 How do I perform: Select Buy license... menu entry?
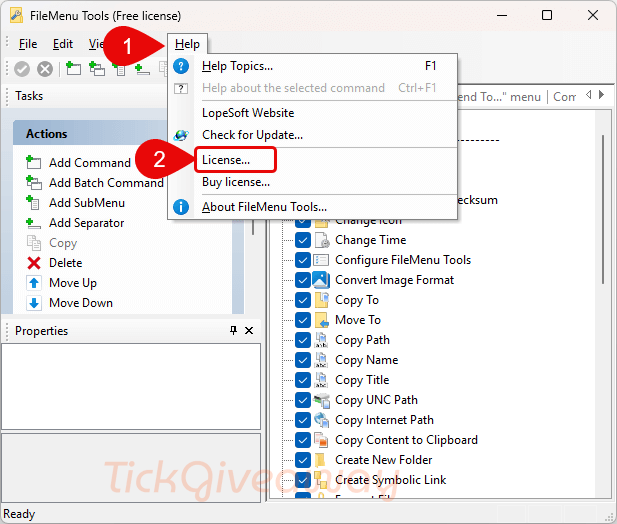314,182
